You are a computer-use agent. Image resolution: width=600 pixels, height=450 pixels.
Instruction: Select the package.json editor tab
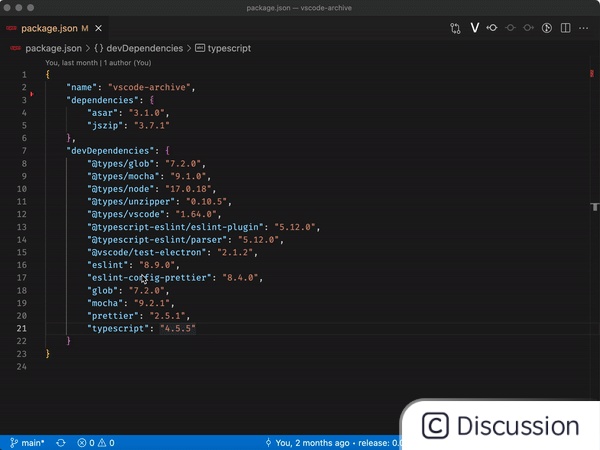tap(54, 28)
